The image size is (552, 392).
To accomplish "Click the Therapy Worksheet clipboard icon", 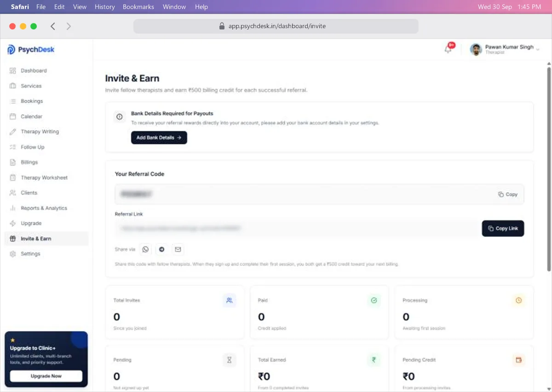I will pyautogui.click(x=13, y=178).
